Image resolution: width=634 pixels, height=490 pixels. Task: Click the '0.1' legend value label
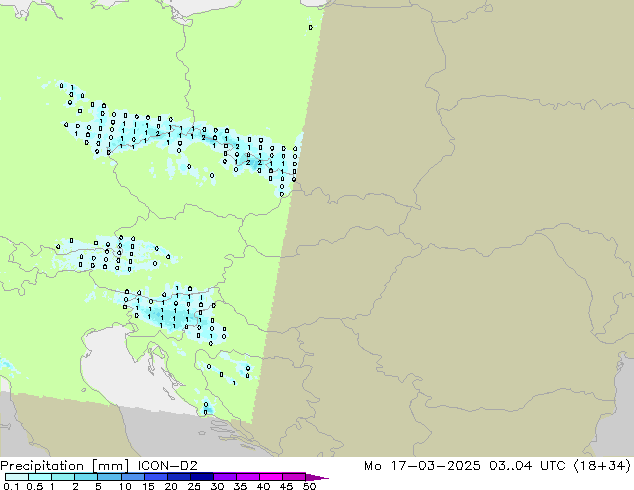pyautogui.click(x=11, y=486)
